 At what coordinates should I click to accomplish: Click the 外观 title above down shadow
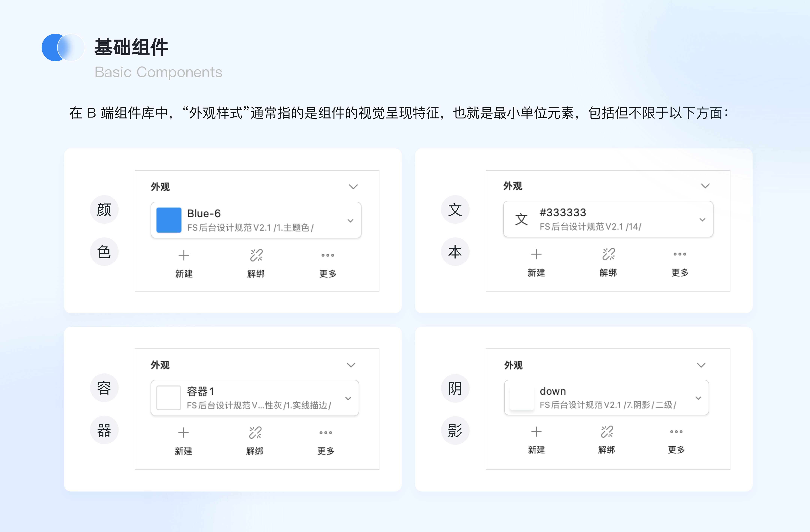coord(514,365)
